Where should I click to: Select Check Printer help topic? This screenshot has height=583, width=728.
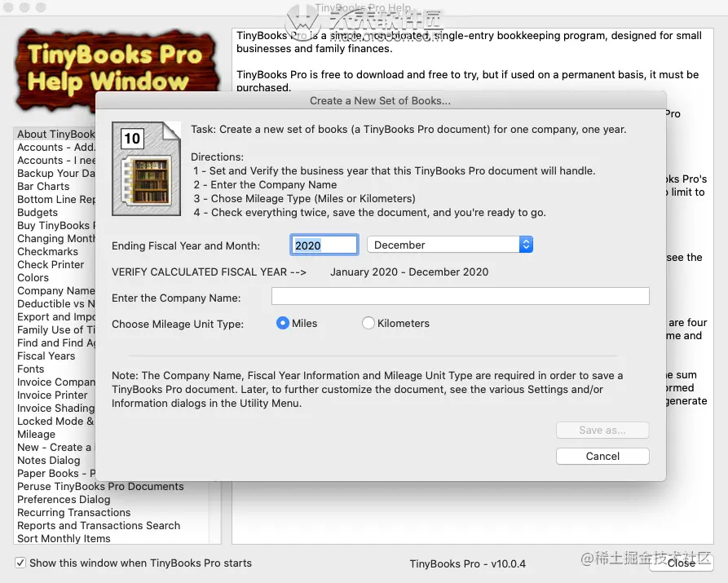[x=51, y=264]
